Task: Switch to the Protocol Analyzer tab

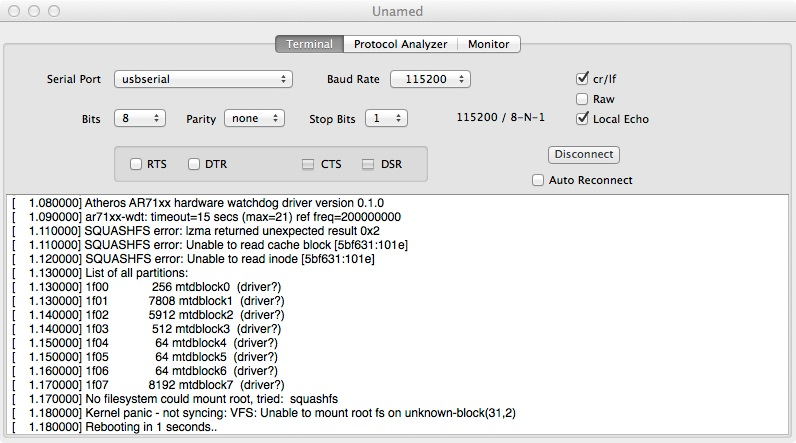Action: (400, 44)
